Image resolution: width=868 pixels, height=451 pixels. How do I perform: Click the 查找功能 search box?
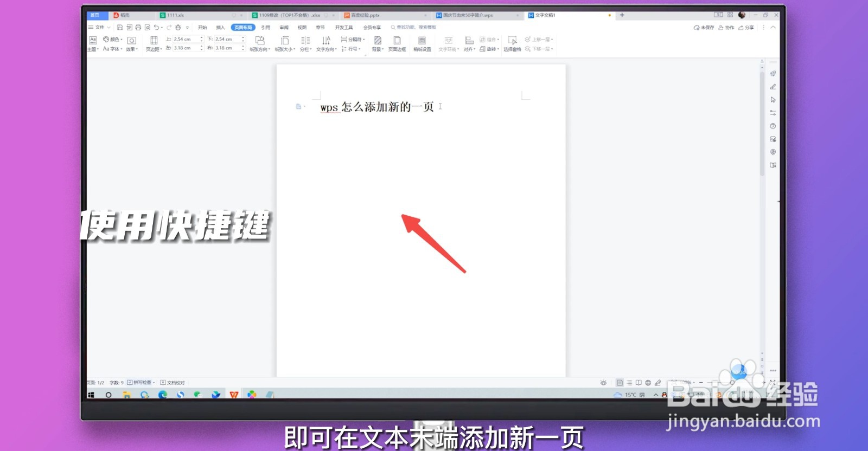pyautogui.click(x=414, y=27)
